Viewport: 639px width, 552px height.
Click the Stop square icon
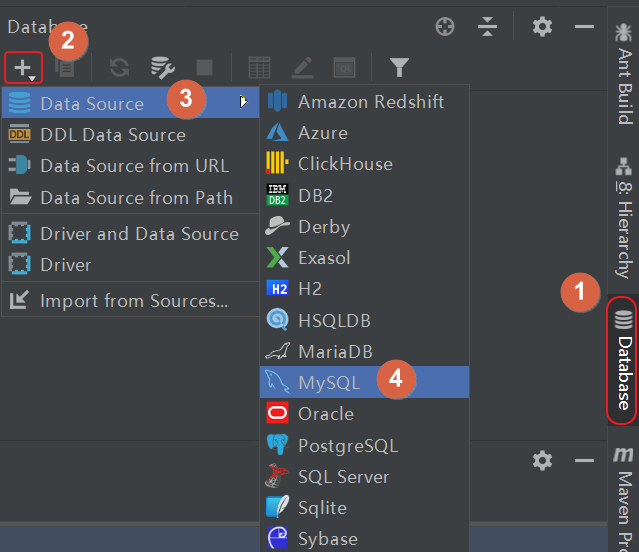click(x=204, y=68)
